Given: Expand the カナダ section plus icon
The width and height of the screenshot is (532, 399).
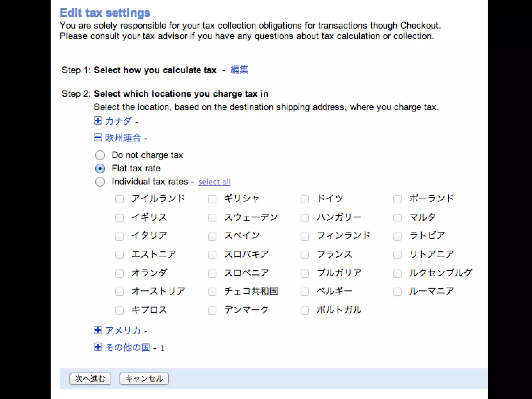Looking at the screenshot, I should click(98, 121).
